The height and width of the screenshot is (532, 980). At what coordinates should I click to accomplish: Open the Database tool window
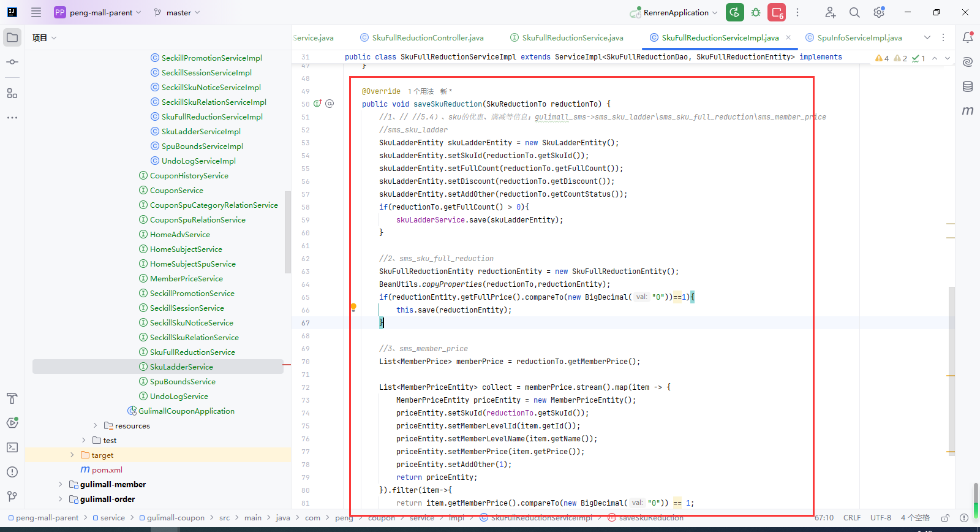tap(968, 86)
